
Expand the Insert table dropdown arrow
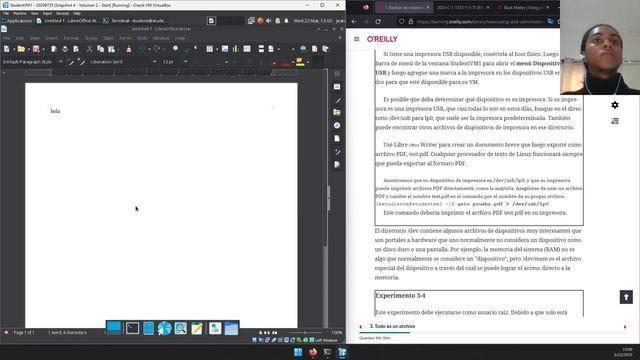217,49
